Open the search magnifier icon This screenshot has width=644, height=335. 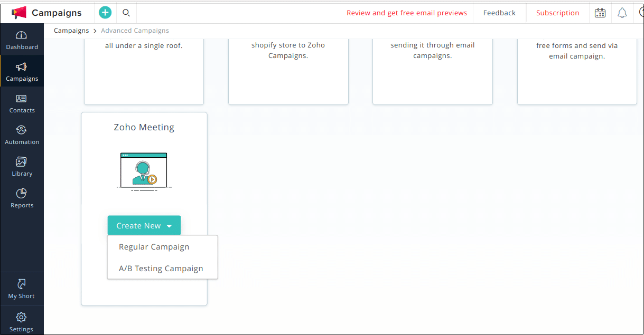126,13
